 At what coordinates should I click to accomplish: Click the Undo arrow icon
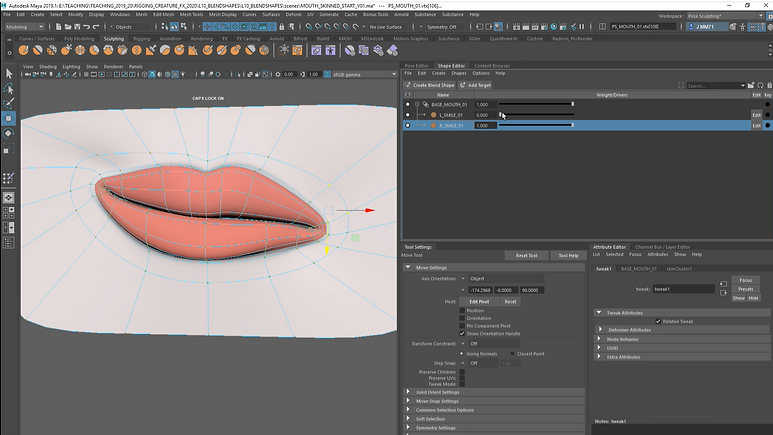86,27
